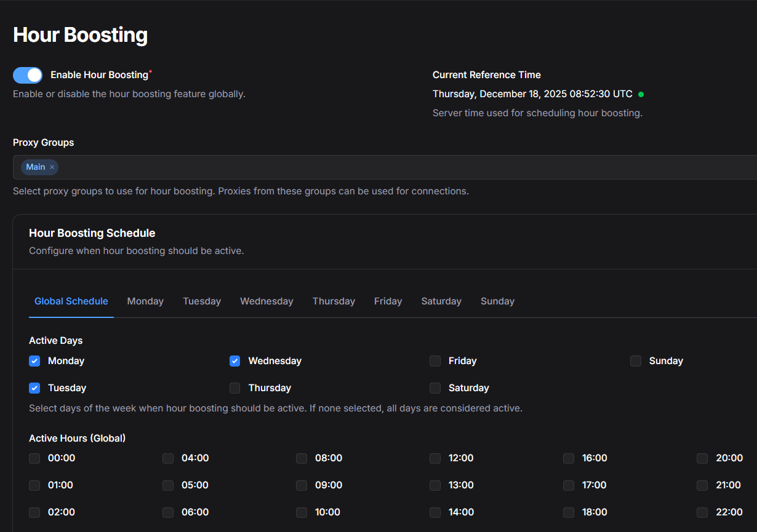Select the Wednesday schedule tab
757x532 pixels.
266,301
